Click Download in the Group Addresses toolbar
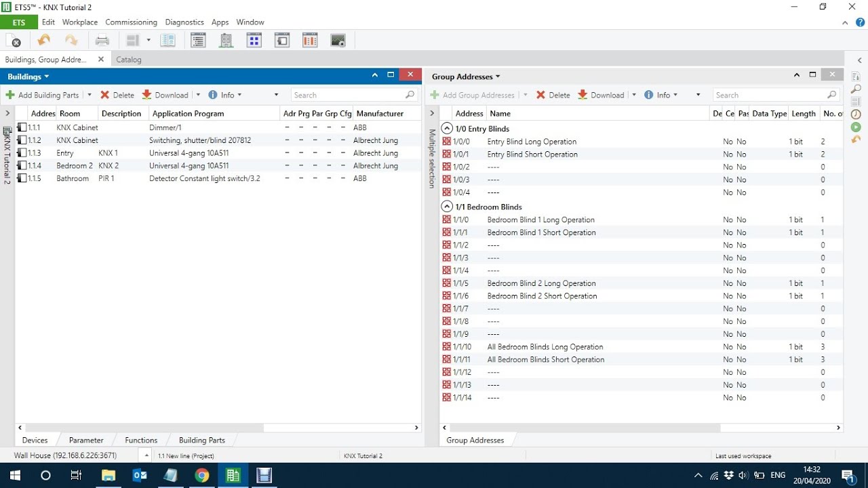This screenshot has width=868, height=488. (x=601, y=95)
